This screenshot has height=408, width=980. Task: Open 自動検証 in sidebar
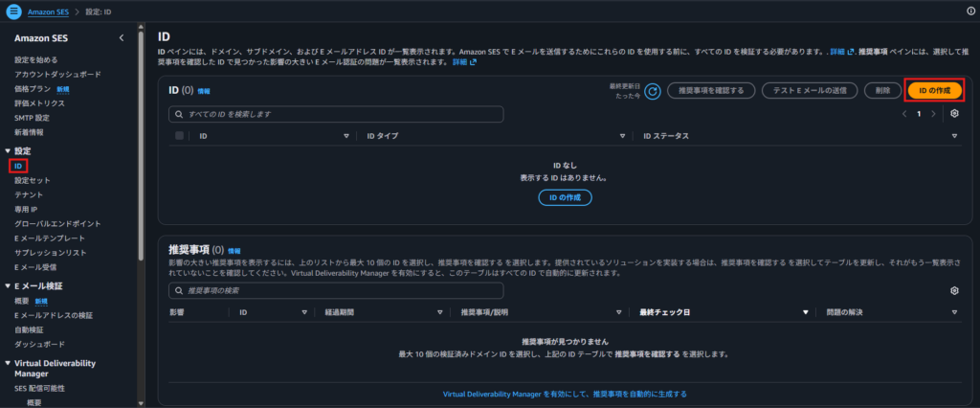(29, 329)
